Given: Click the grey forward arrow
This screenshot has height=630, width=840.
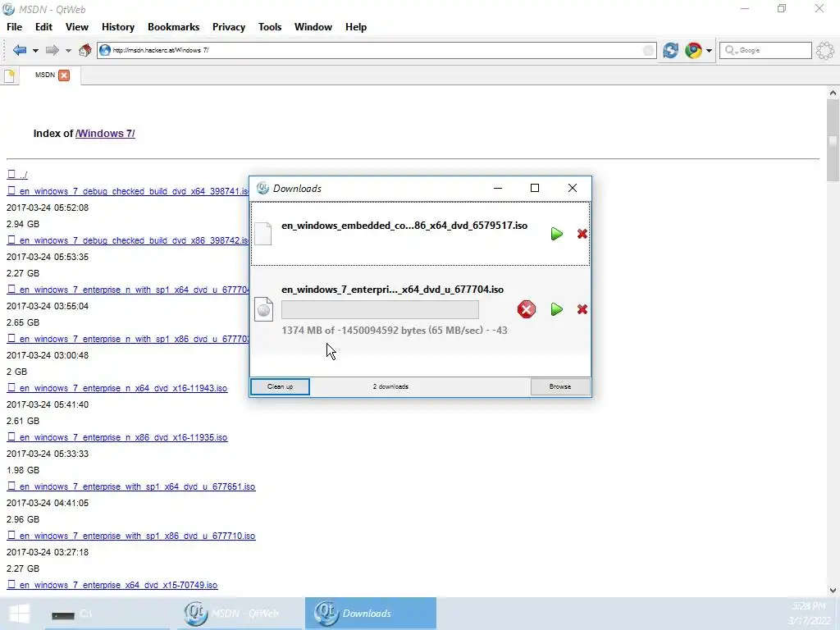Looking at the screenshot, I should [x=52, y=50].
